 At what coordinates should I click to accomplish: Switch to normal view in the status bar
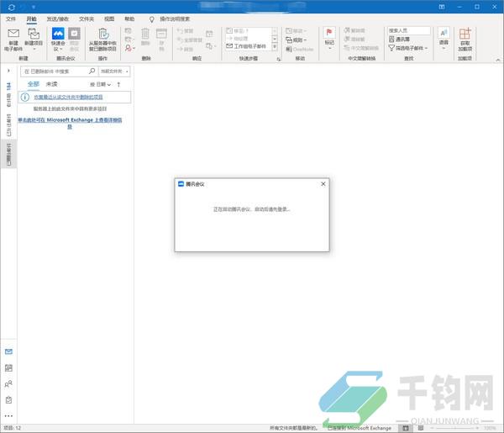point(407,428)
